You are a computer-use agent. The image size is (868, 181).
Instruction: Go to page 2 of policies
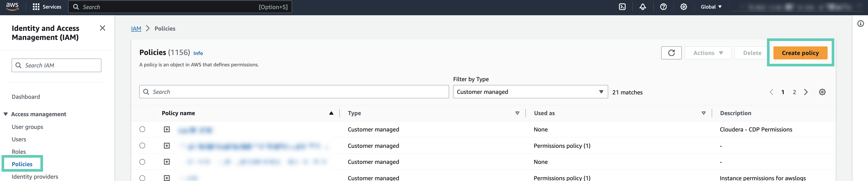click(794, 92)
